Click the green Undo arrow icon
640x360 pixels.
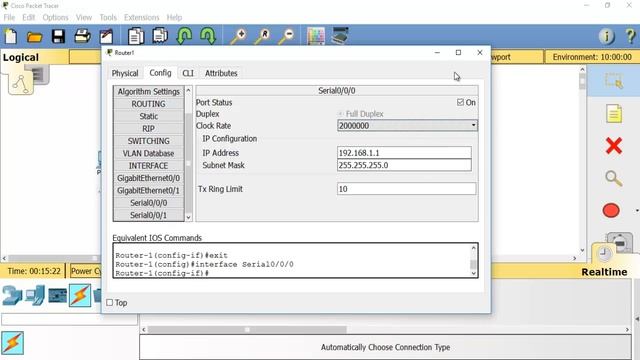[x=184, y=36]
